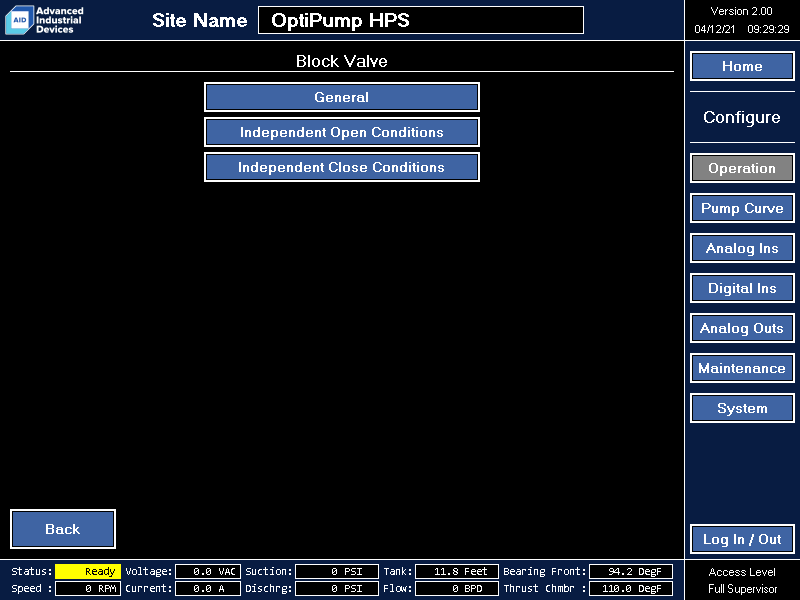Click the Full Supervisor access level text

[x=742, y=589]
